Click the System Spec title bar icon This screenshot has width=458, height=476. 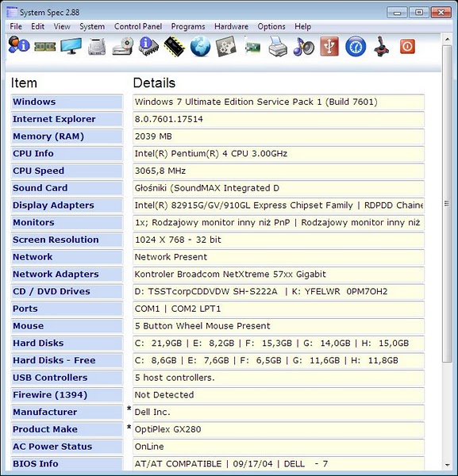tap(12, 12)
